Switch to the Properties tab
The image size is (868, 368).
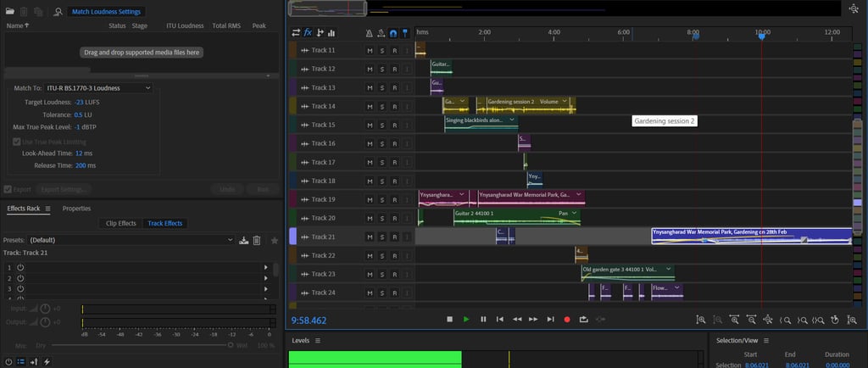76,209
